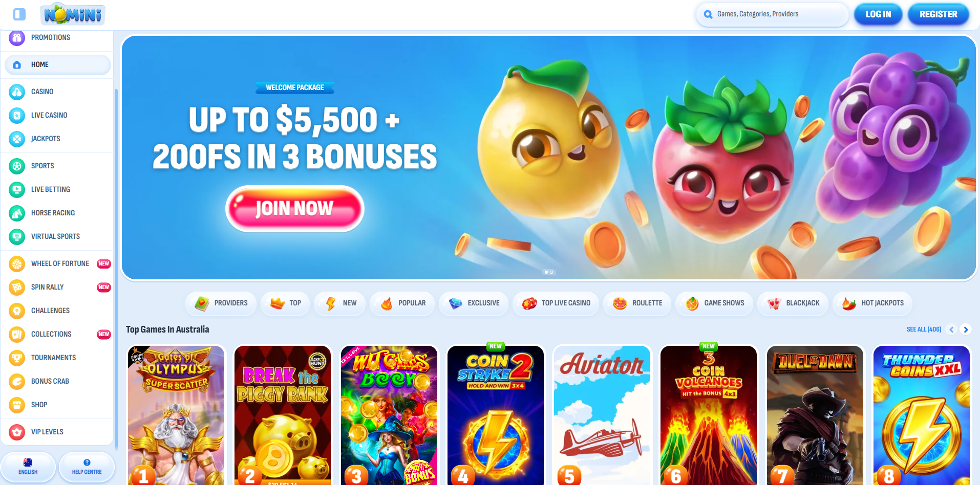Open the Help Centre
Viewport: 980px width, 485px height.
point(87,467)
